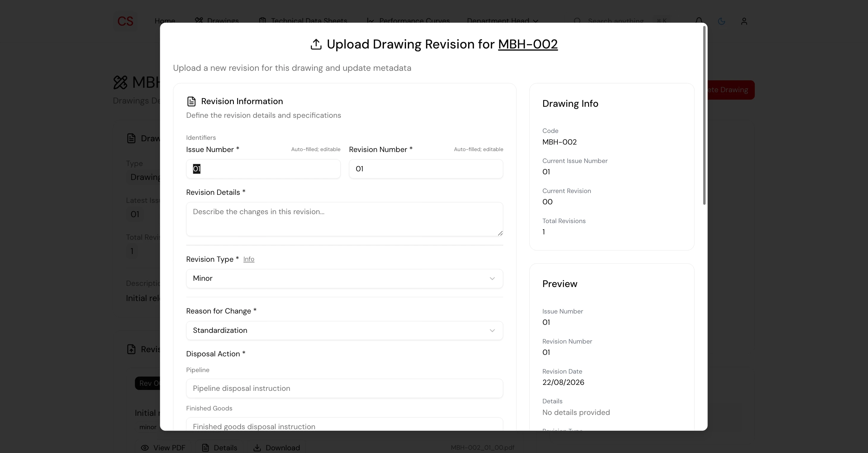Image resolution: width=868 pixels, height=453 pixels.
Task: Click the drawing tools icon beside MBH heading
Action: [120, 82]
